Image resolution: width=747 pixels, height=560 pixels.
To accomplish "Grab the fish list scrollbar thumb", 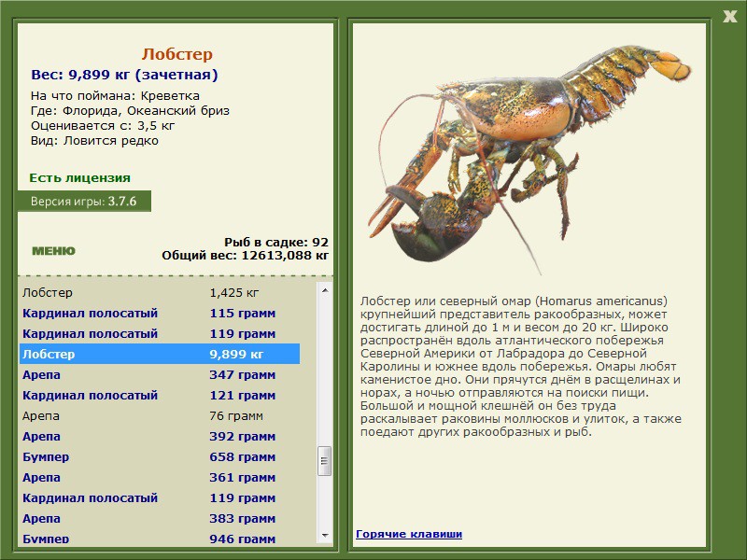I will [324, 461].
